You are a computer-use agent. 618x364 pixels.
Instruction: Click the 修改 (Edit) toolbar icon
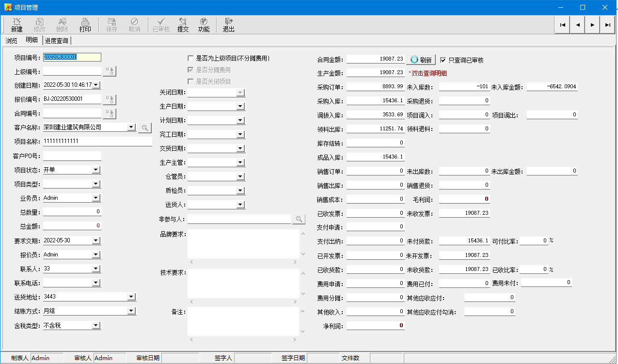click(x=40, y=25)
